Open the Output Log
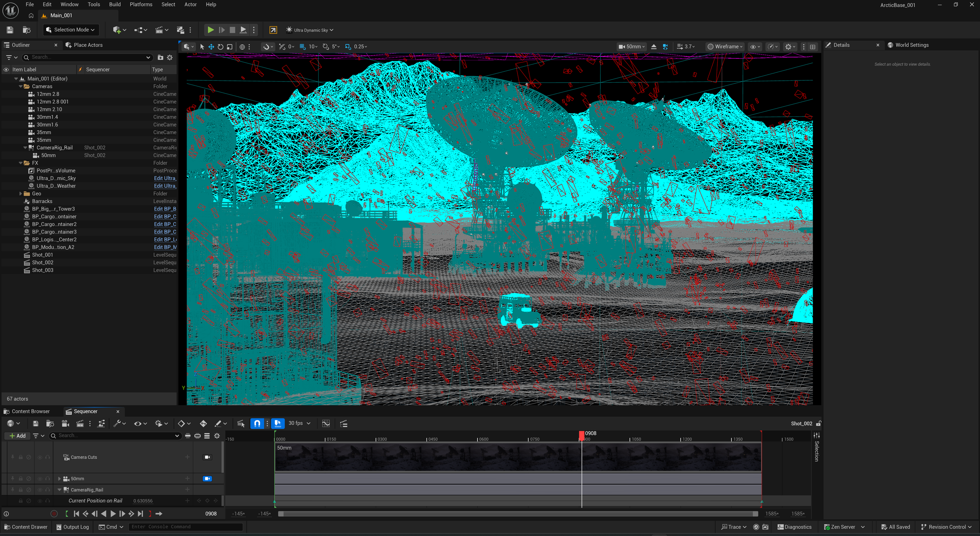This screenshot has height=536, width=980. tap(73, 527)
